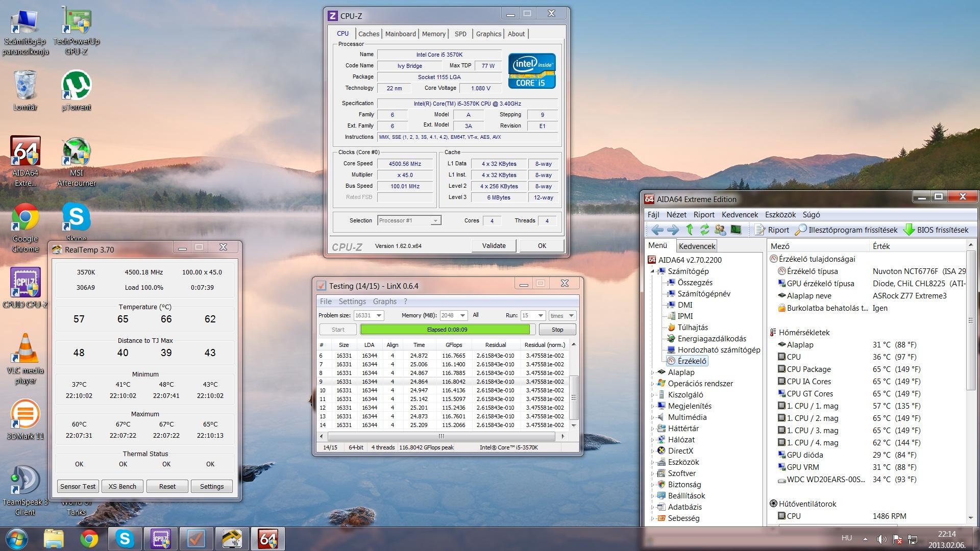Click BIOS frissítések in AIDA64 toolbar

point(936,230)
